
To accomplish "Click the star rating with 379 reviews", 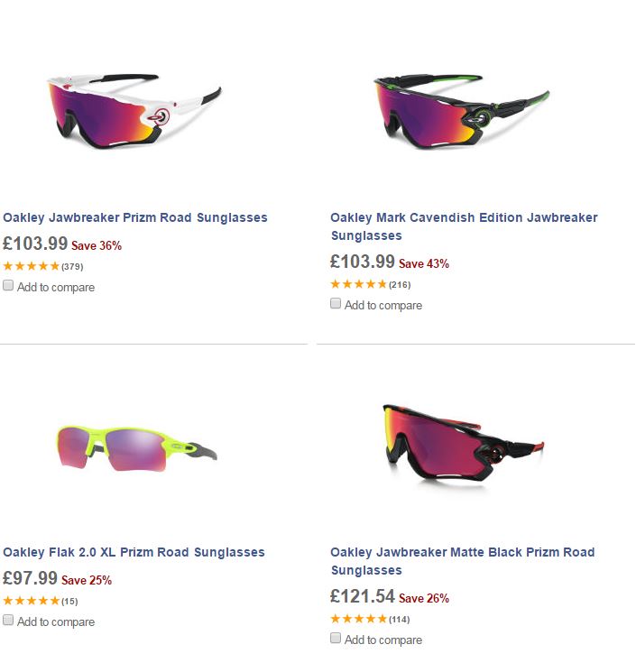I will pos(32,266).
